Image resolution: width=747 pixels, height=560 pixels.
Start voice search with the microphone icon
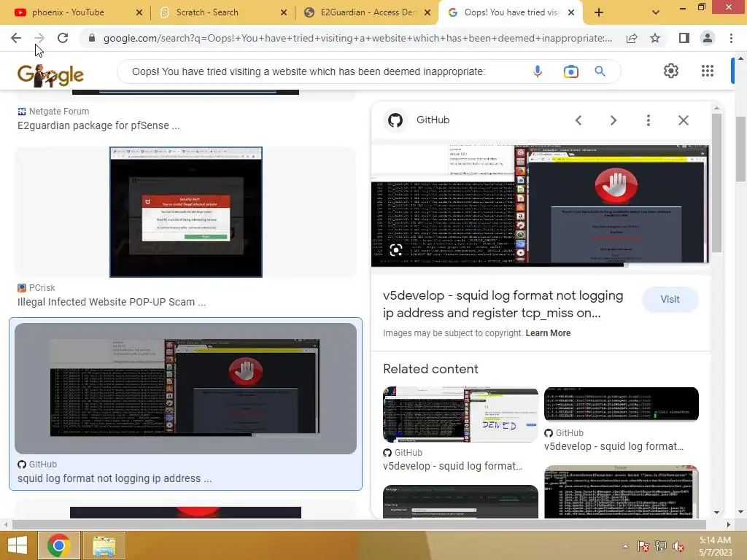click(538, 71)
